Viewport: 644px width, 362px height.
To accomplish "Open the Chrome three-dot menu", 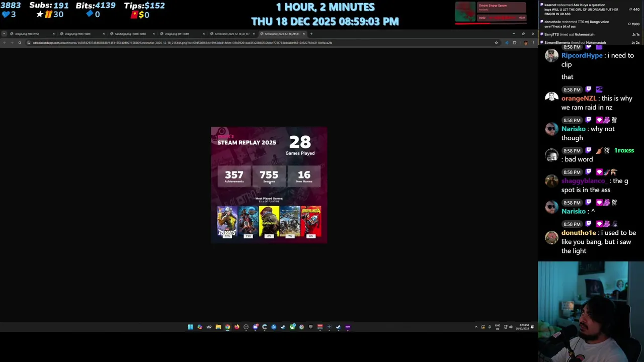I will [x=533, y=43].
